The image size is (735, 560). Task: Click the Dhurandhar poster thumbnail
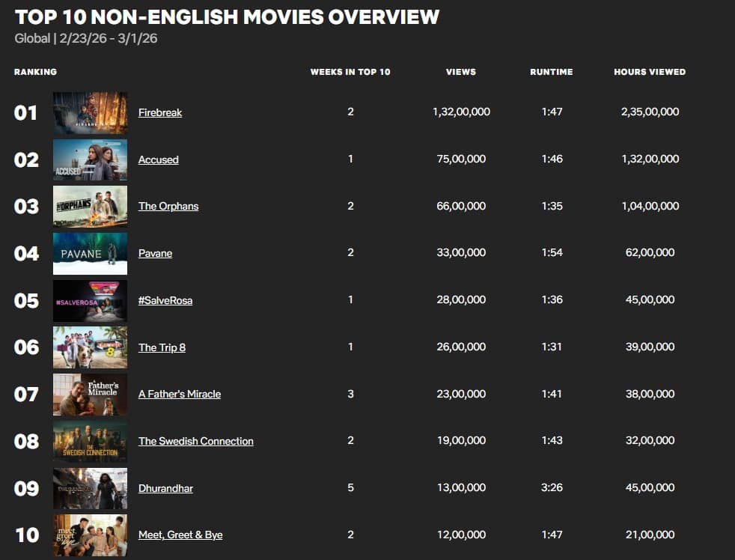click(90, 488)
